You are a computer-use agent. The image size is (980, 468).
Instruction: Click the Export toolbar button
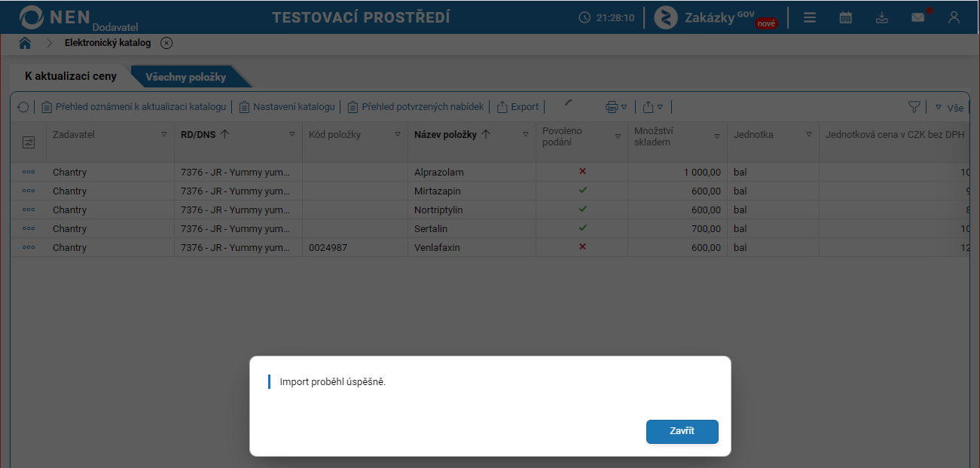(x=517, y=107)
